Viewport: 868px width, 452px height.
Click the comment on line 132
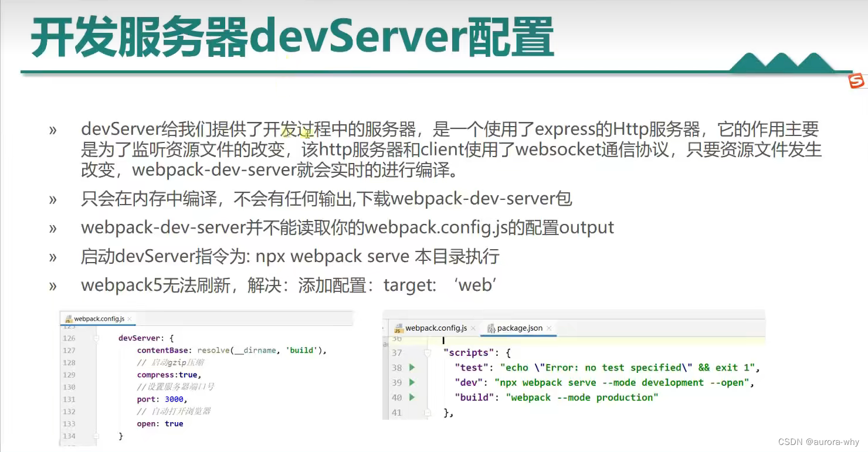174,412
